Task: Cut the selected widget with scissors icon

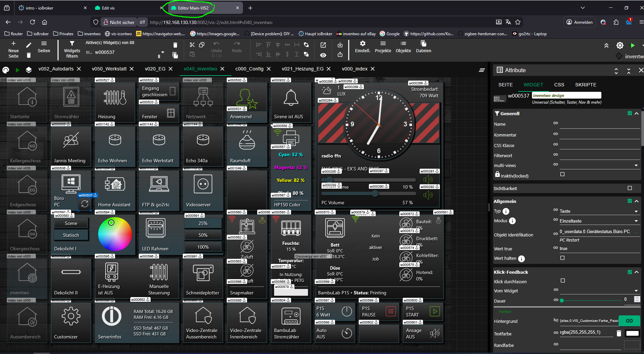Action: click(192, 45)
